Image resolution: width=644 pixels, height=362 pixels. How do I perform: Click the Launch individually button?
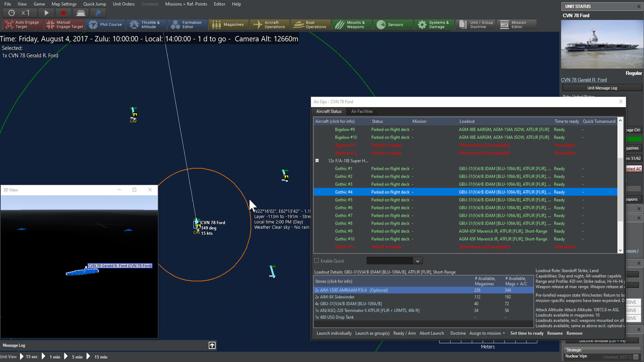pyautogui.click(x=334, y=333)
